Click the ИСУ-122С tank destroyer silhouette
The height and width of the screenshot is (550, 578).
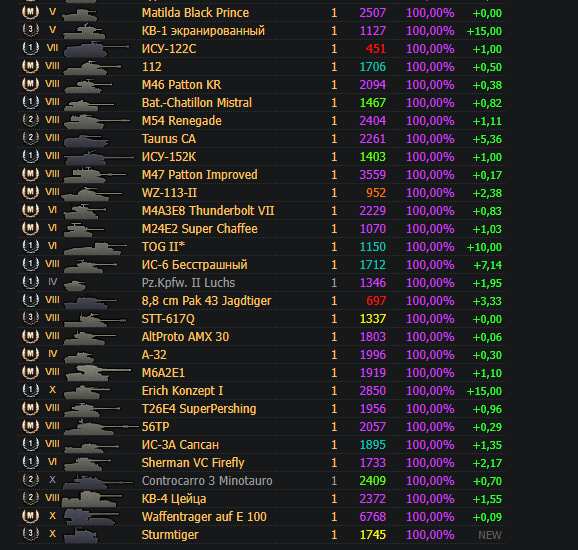97,49
